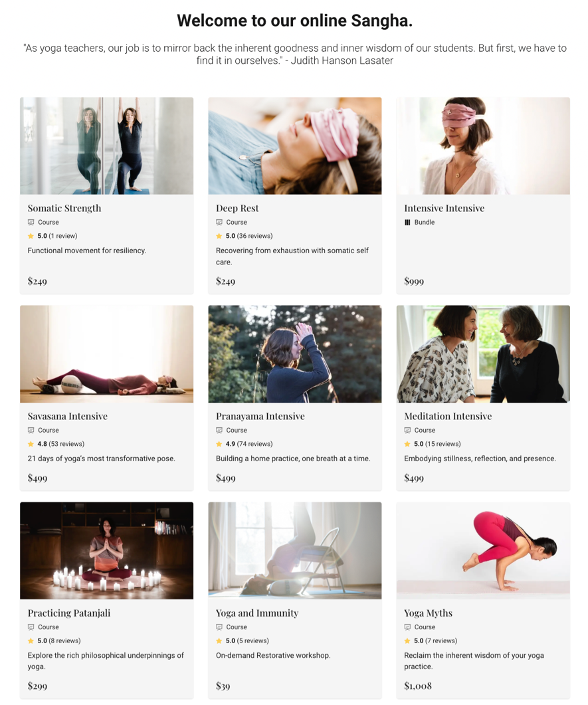This screenshot has width=588, height=705.
Task: Open the Yoga and Immunity title
Action: 257,613
